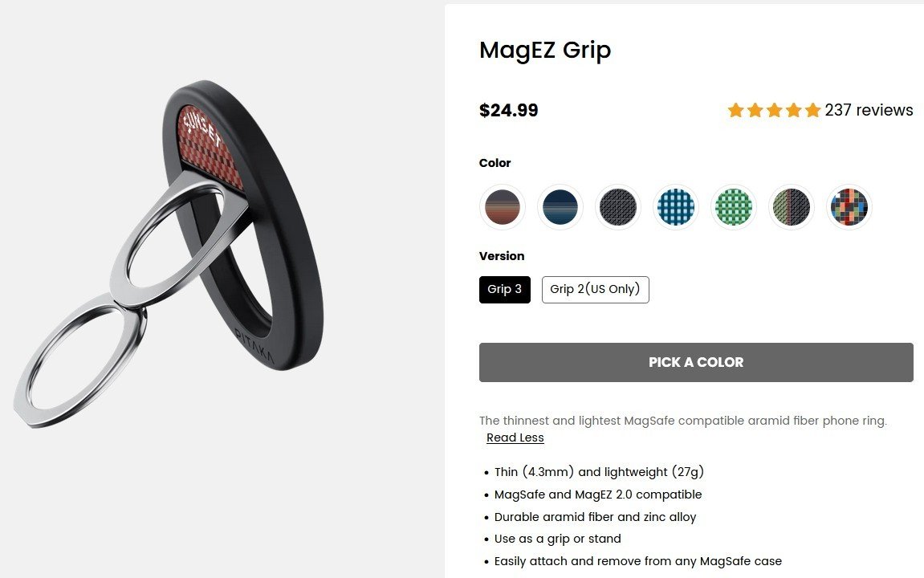
Task: Click the PICK A COLOR button
Action: [696, 362]
